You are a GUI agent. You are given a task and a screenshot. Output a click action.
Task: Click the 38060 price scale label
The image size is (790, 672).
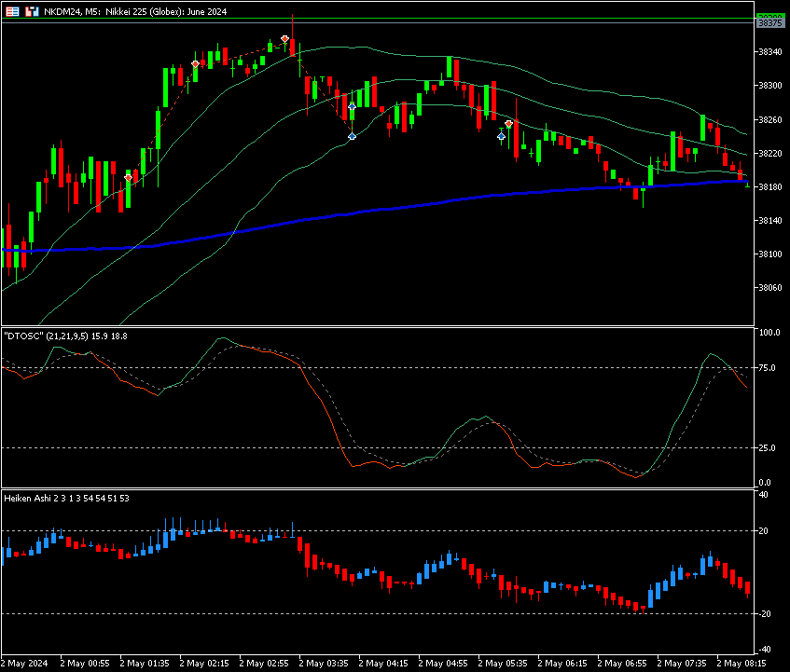point(770,288)
